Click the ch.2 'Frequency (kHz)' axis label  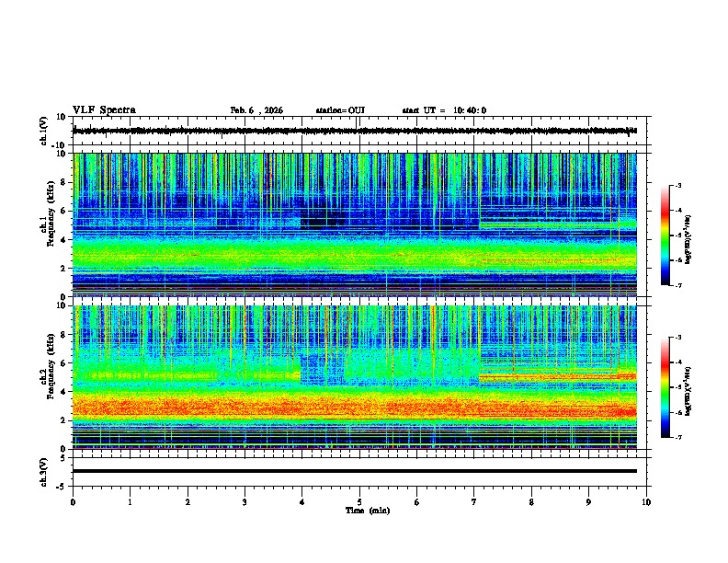(51, 366)
